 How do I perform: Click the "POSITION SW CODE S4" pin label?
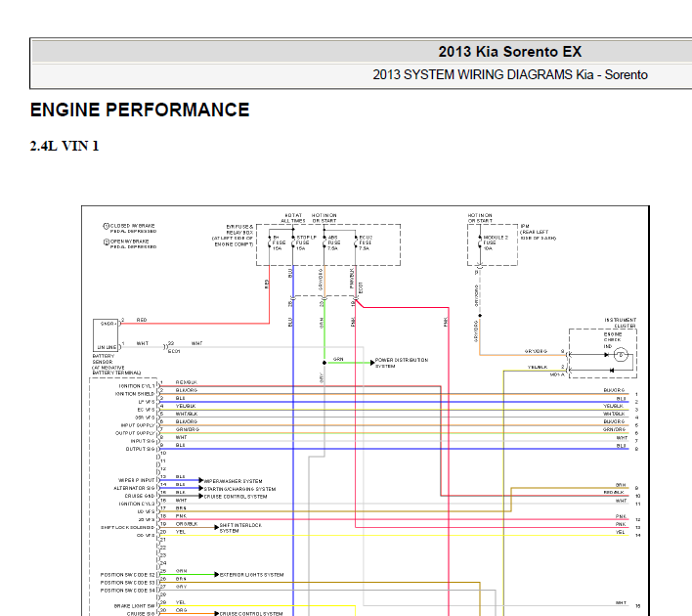pyautogui.click(x=127, y=590)
